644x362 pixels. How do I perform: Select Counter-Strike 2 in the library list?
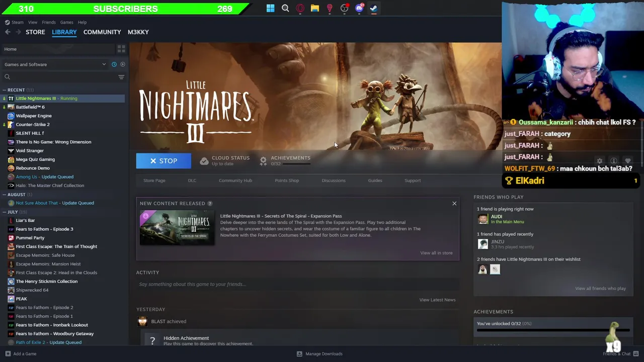(x=33, y=125)
